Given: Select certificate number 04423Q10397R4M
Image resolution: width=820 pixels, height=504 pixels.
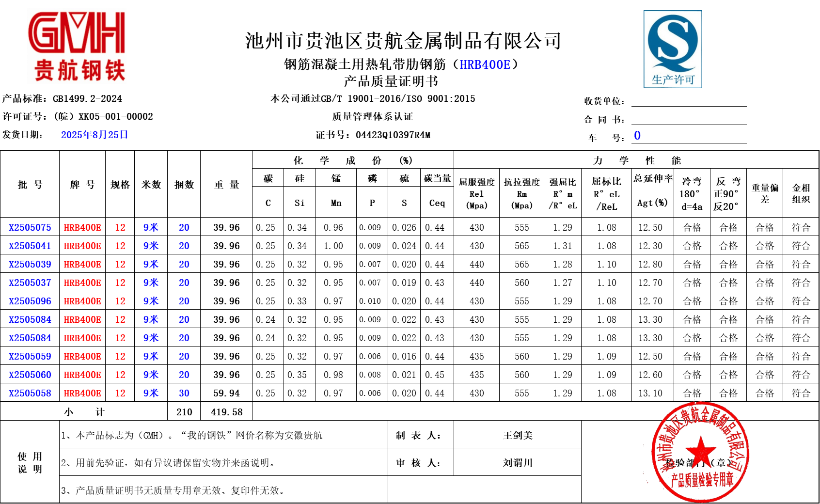Looking at the screenshot, I should tap(393, 135).
